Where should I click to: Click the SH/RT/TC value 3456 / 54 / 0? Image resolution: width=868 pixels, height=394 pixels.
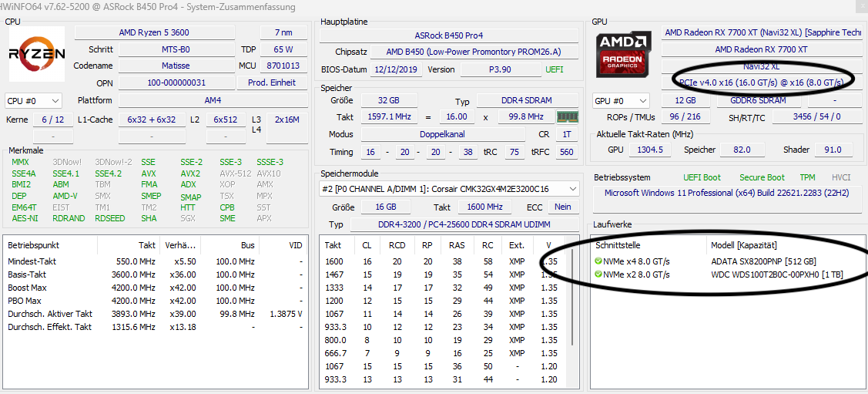point(817,117)
